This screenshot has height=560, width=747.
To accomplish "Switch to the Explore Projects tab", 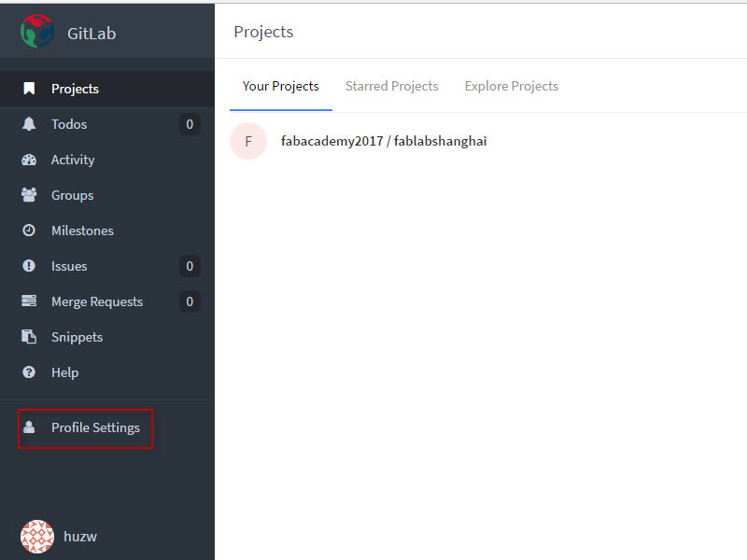I will (x=511, y=86).
